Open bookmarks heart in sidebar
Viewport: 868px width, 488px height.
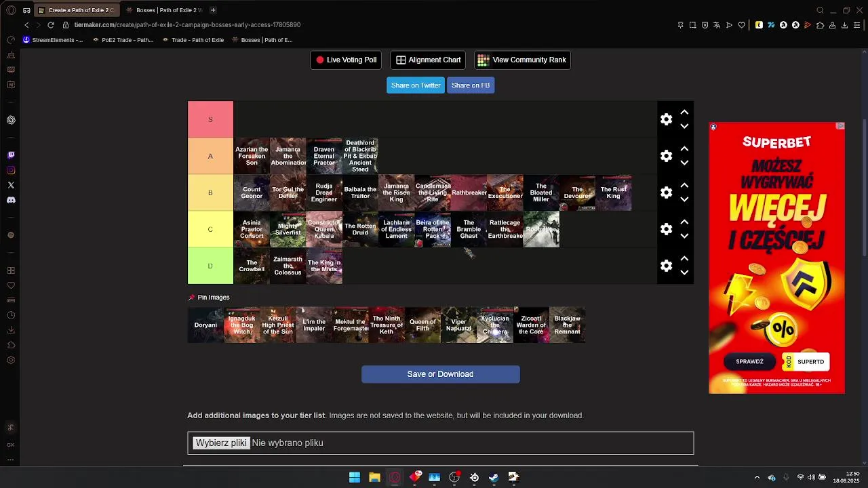[11, 285]
